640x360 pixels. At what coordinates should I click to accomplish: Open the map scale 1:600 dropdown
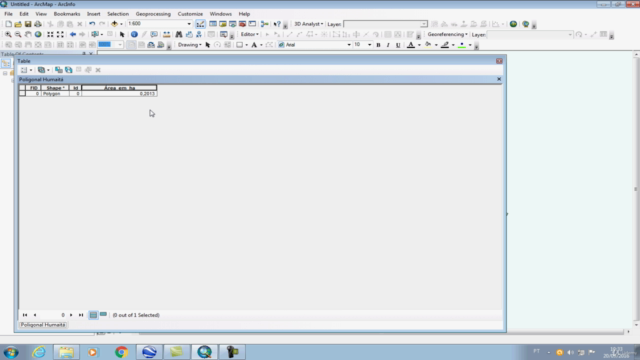189,24
